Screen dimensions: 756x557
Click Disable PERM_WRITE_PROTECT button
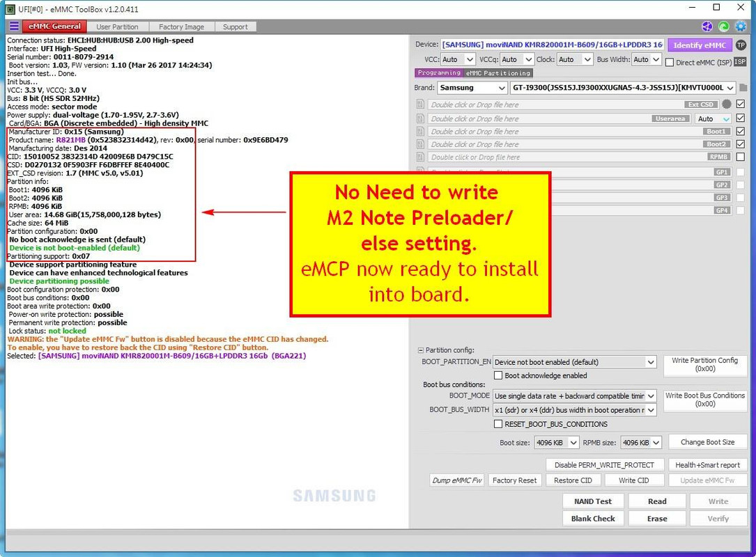(x=605, y=465)
